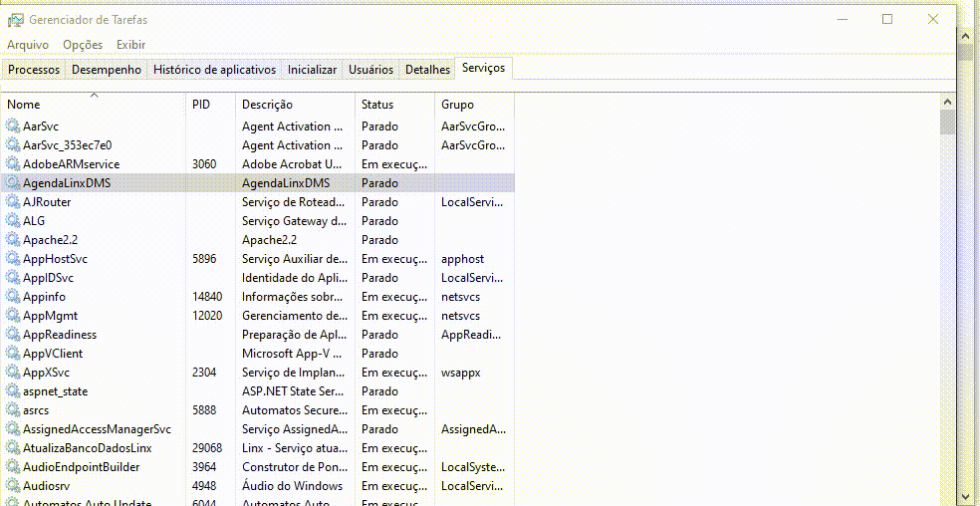The height and width of the screenshot is (506, 980).
Task: Click the services list scroll up arrow
Action: point(947,102)
